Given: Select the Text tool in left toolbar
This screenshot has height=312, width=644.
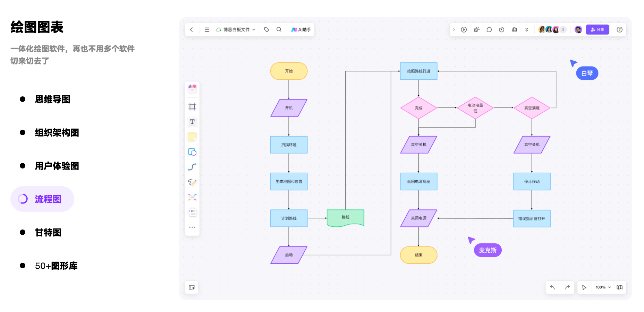Looking at the screenshot, I should click(192, 122).
